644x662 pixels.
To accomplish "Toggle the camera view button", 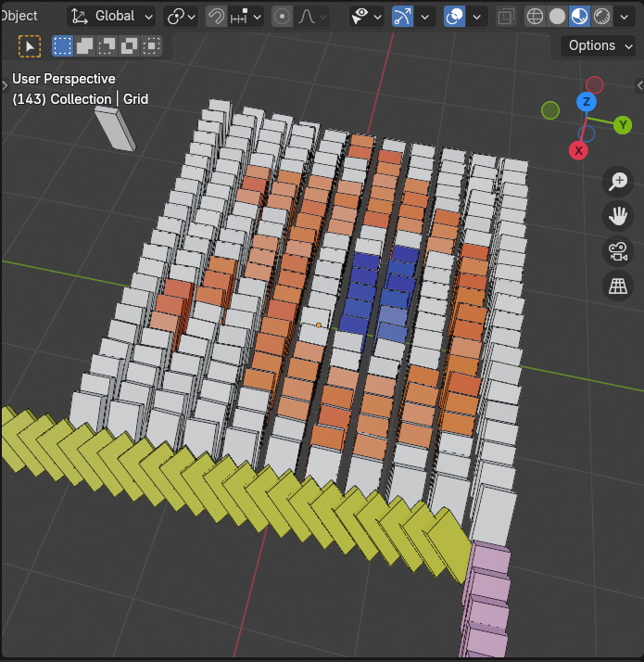I will tap(618, 251).
